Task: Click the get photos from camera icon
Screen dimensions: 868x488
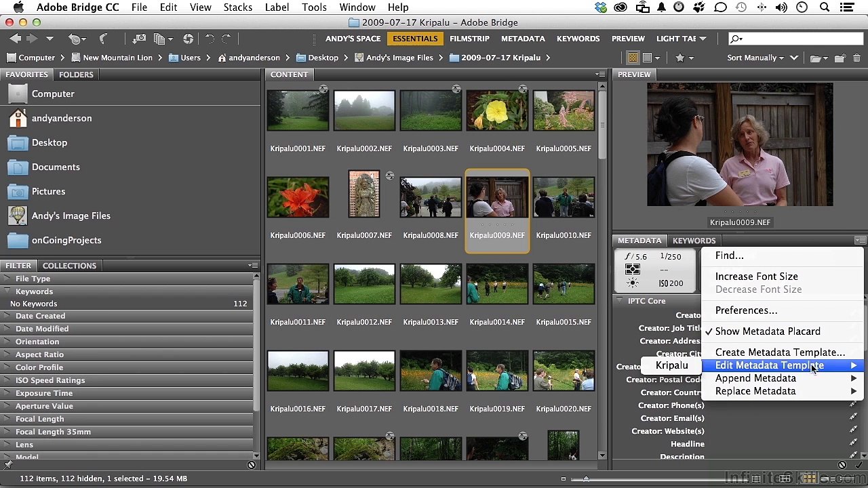Action: tap(139, 39)
